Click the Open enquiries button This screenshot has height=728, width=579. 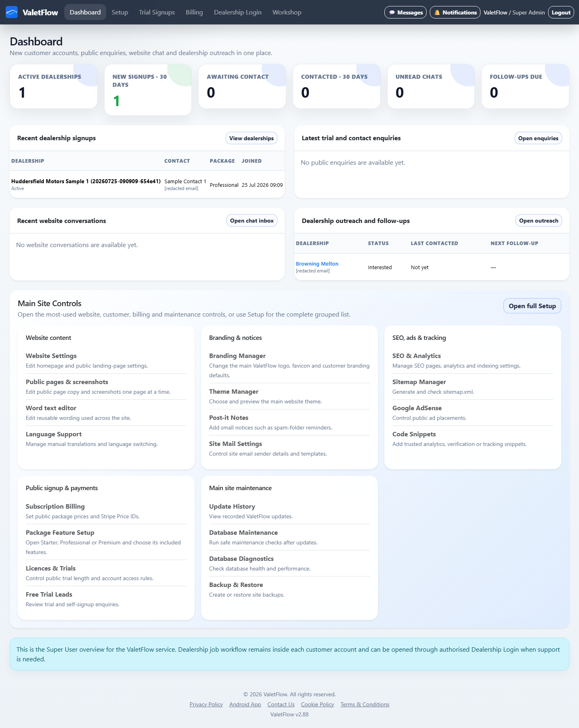[x=538, y=138]
